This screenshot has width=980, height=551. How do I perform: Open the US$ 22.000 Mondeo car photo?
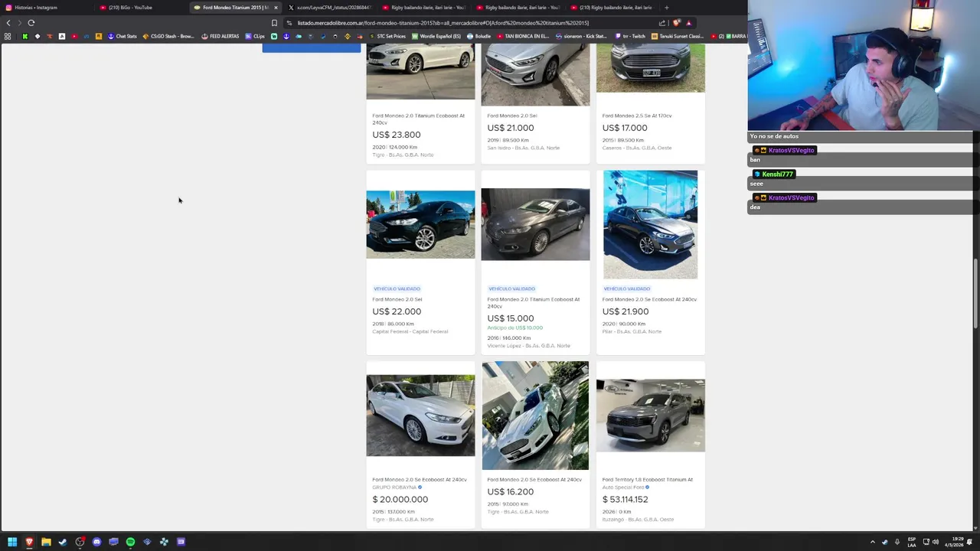click(x=420, y=224)
